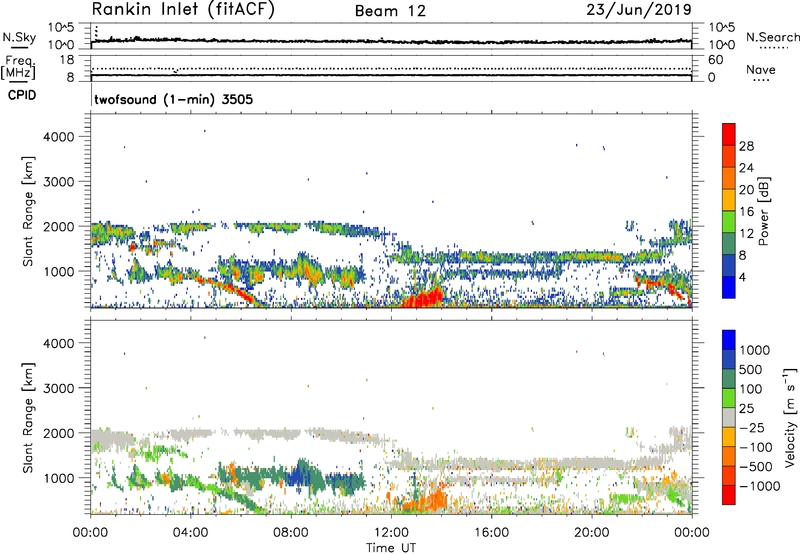Screen dimensions: 800x554
Task: Click the '3000' tick on velocity plot axis
Action: click(59, 388)
